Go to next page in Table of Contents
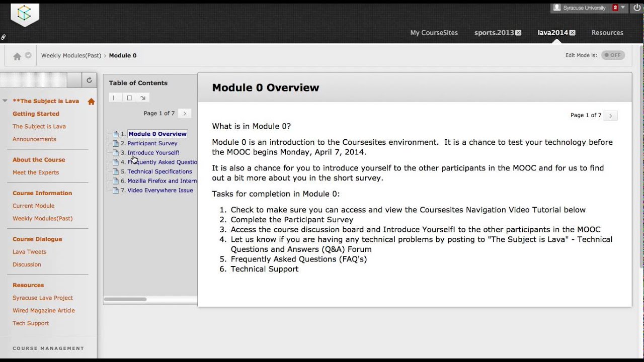 coord(185,114)
